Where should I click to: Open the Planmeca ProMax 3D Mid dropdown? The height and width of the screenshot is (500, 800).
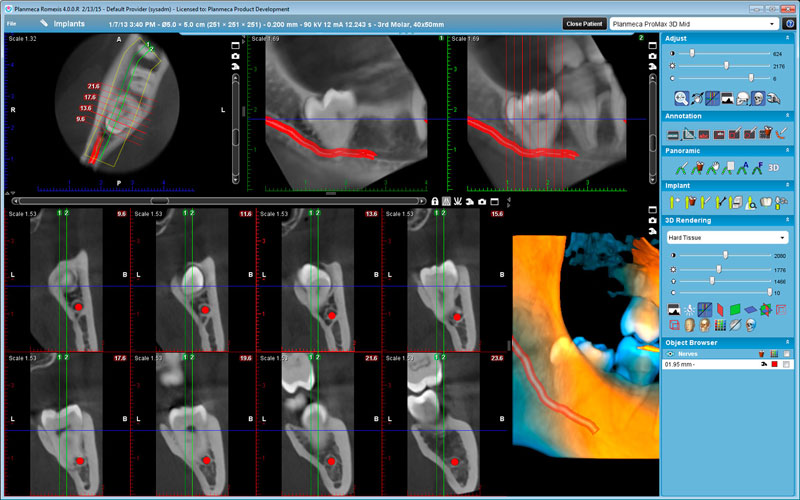(x=693, y=23)
